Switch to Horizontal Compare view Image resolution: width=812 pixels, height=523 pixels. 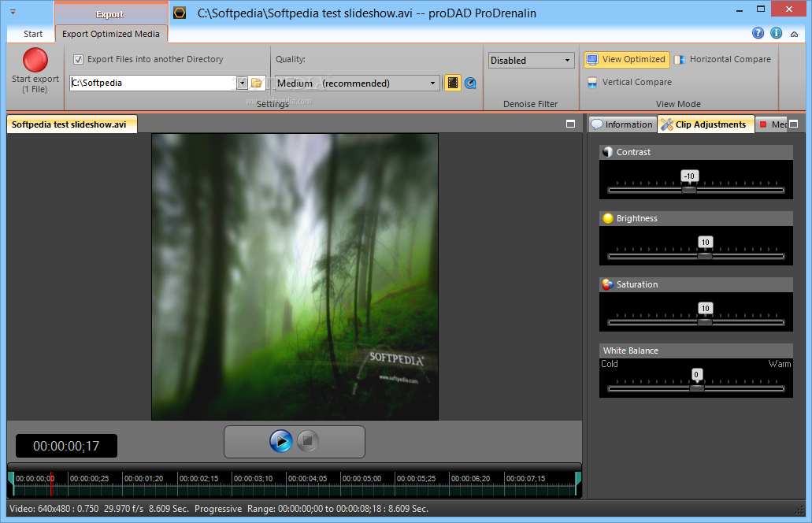click(x=723, y=60)
